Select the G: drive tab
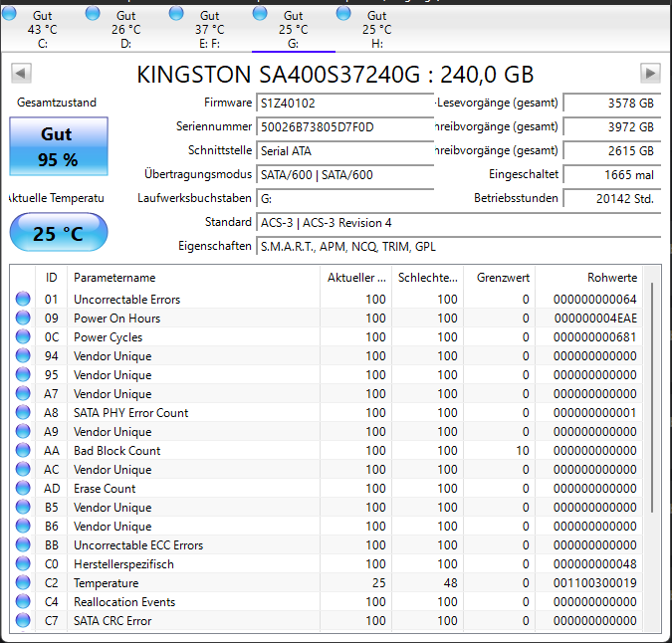This screenshot has height=643, width=672. [293, 29]
